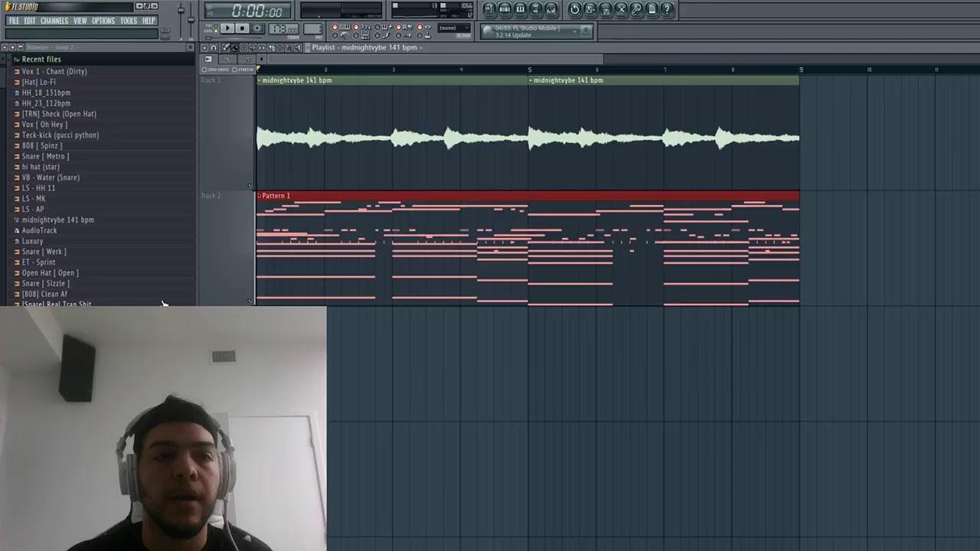Select Vox 1 - Chant (Dirty) file

click(x=54, y=71)
